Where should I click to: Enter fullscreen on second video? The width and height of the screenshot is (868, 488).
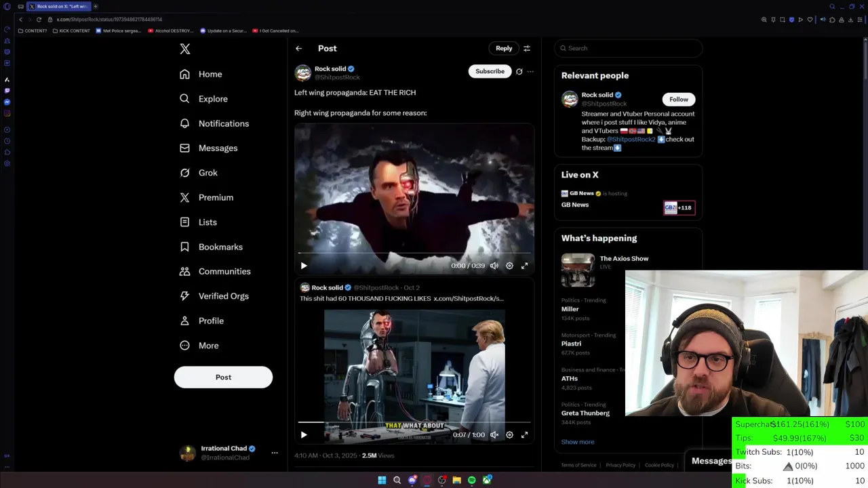click(524, 434)
